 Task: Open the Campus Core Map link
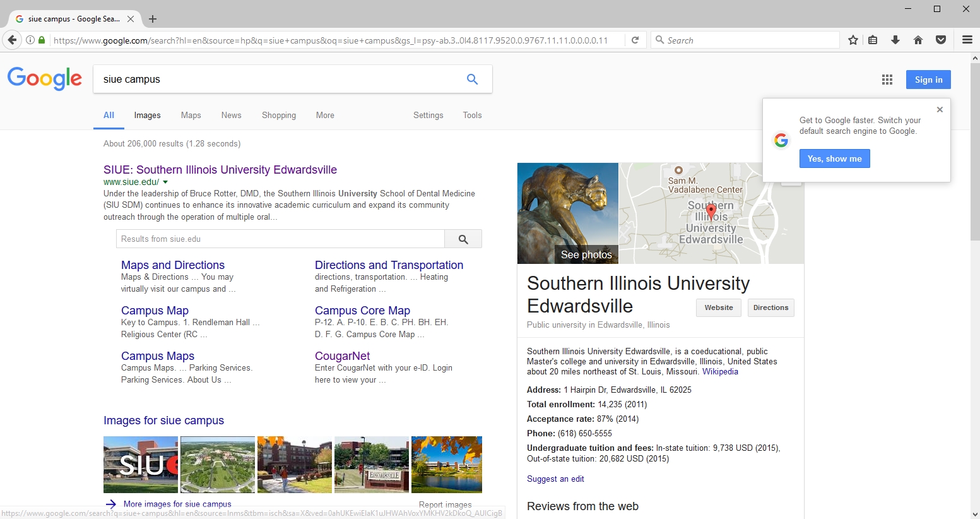(362, 311)
